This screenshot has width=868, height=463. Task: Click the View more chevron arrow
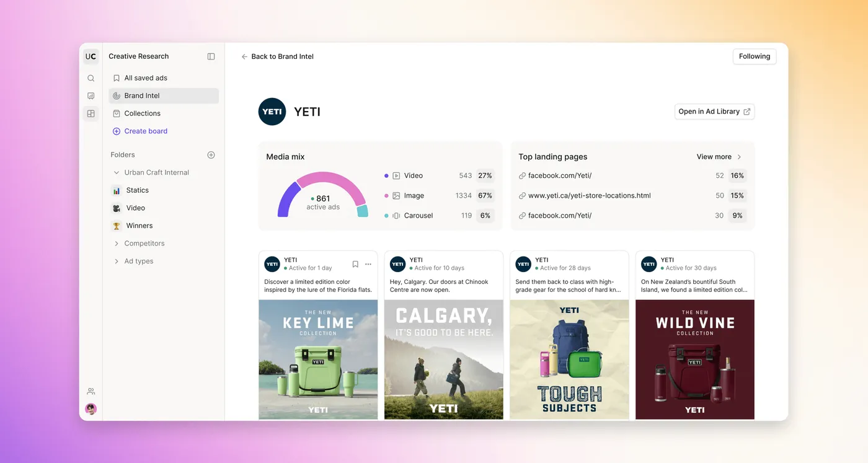739,157
